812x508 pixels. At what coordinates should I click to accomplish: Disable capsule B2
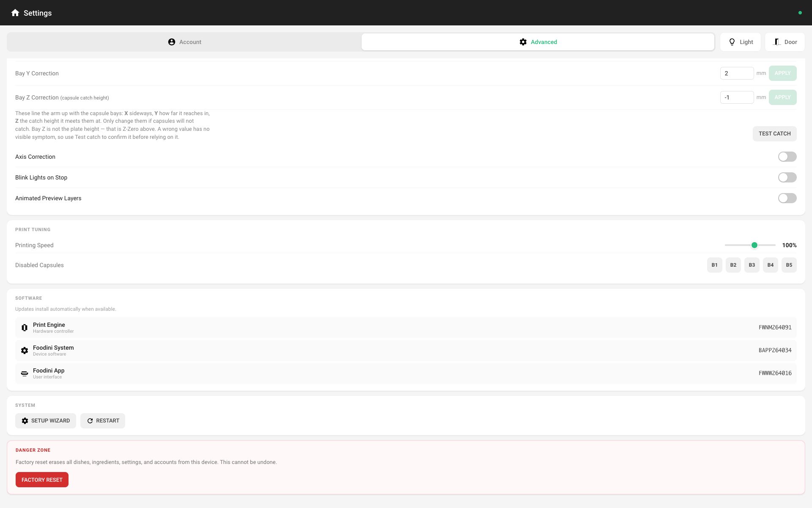[x=733, y=265]
